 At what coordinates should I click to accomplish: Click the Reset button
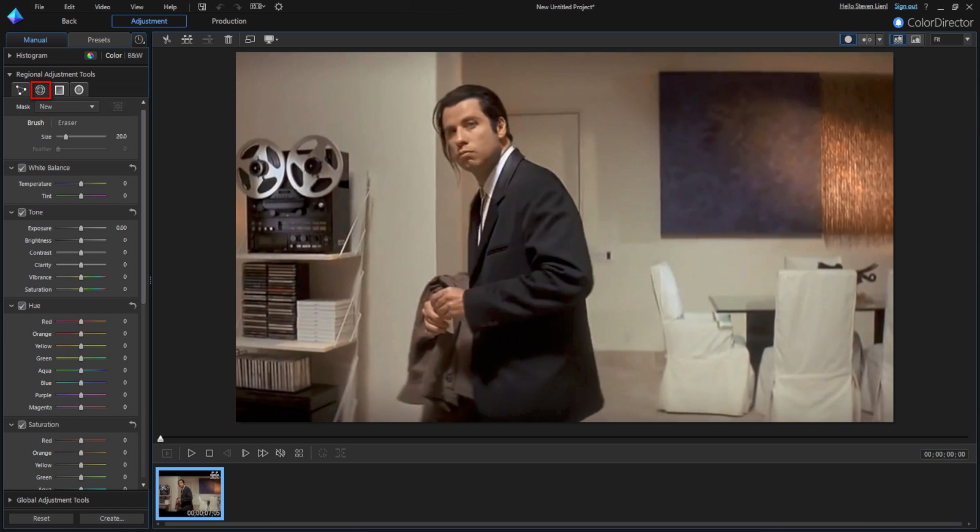tap(41, 519)
